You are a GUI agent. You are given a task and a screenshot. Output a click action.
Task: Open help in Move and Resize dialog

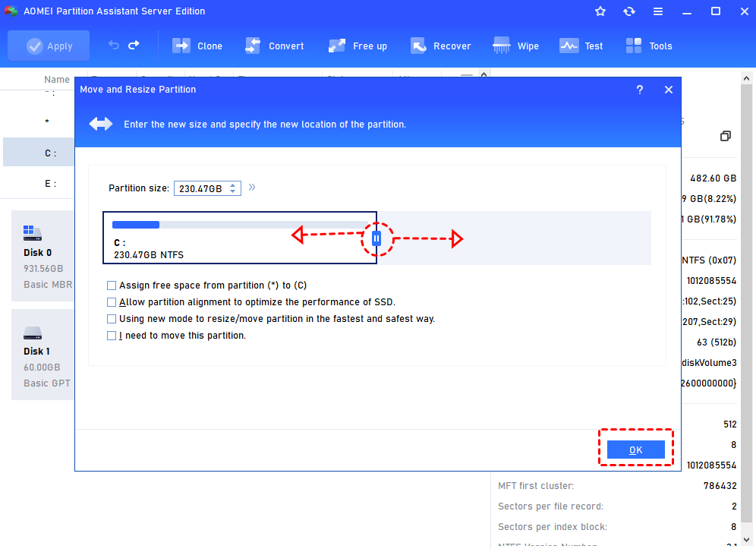pyautogui.click(x=640, y=90)
